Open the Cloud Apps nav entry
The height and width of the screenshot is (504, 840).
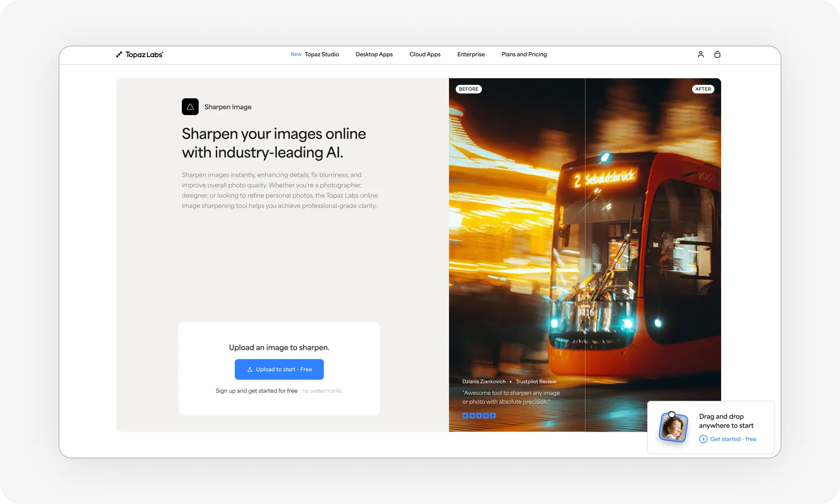[425, 54]
